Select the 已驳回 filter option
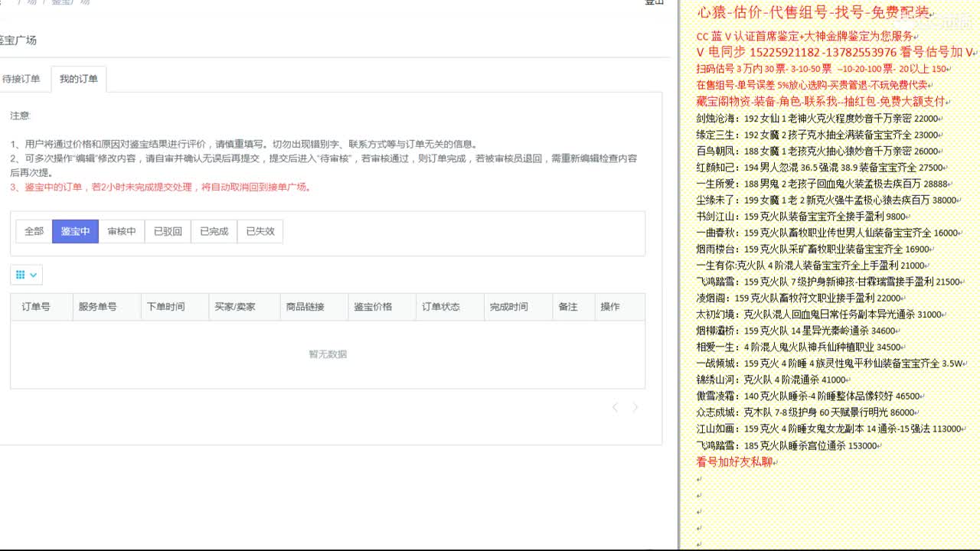Viewport: 980px width, 551px height. tap(168, 231)
